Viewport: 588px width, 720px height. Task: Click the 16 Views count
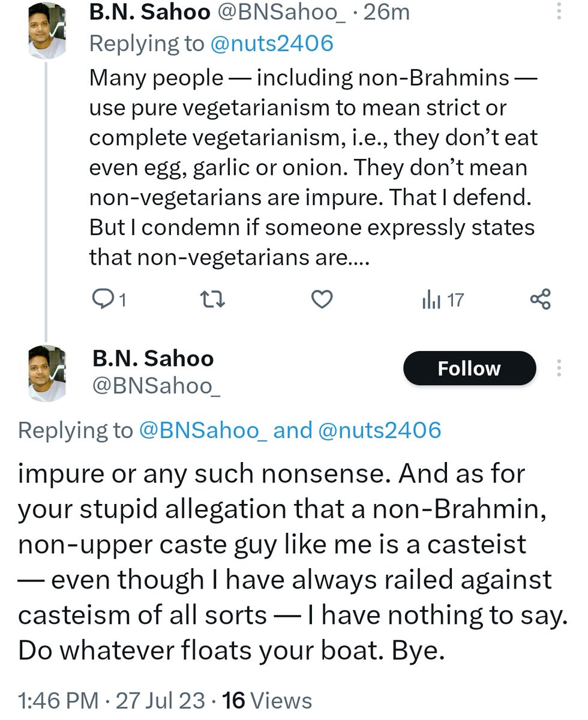(267, 701)
